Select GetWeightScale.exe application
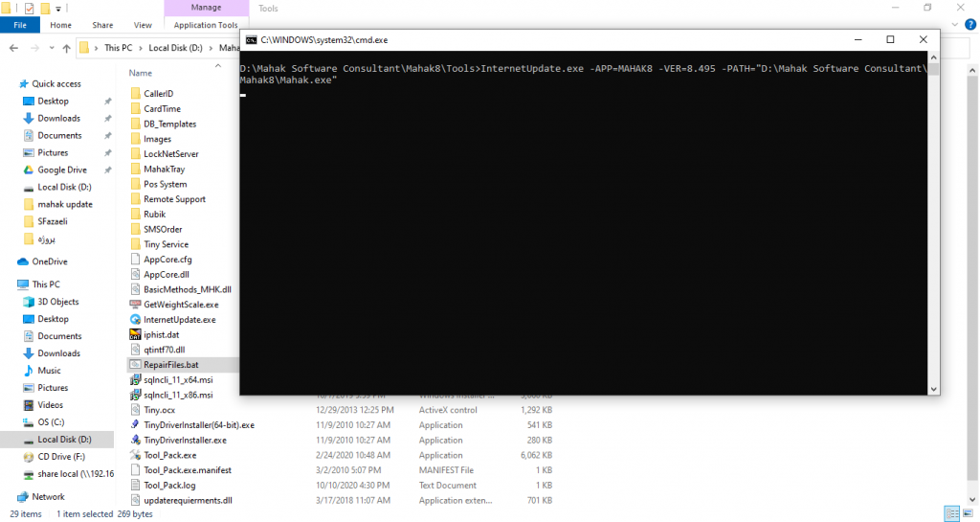This screenshot has width=980, height=522. [x=181, y=305]
